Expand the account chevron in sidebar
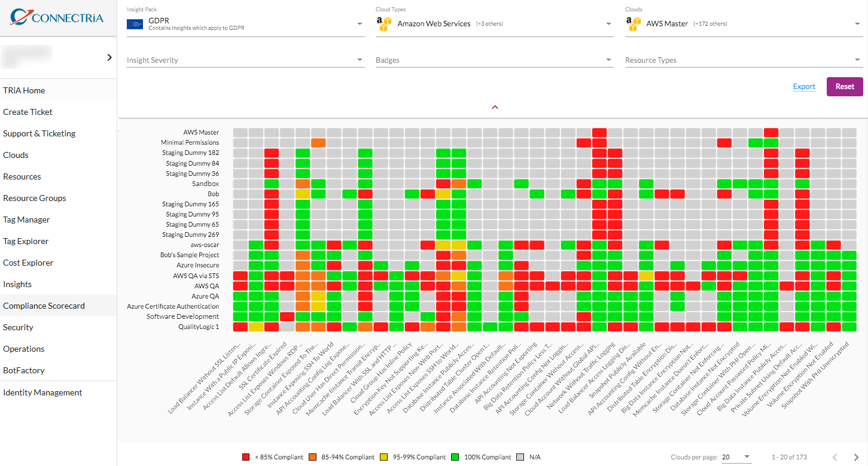 click(x=109, y=57)
